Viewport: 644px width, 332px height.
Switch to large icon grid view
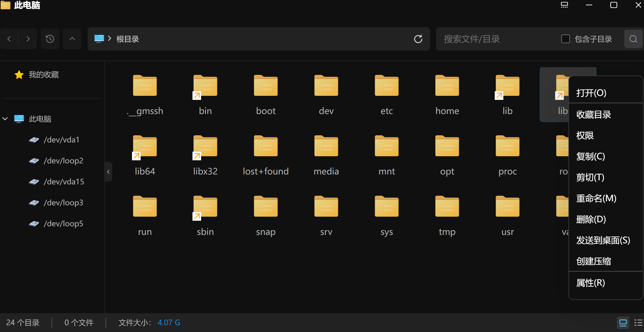coord(623,323)
